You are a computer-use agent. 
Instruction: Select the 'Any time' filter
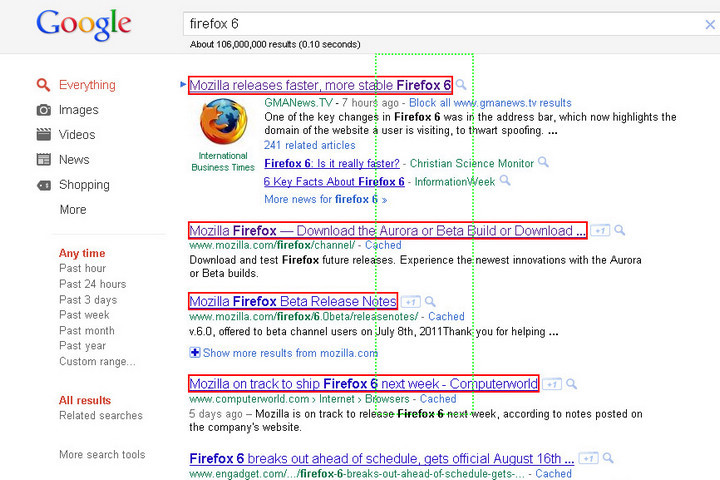pos(82,254)
